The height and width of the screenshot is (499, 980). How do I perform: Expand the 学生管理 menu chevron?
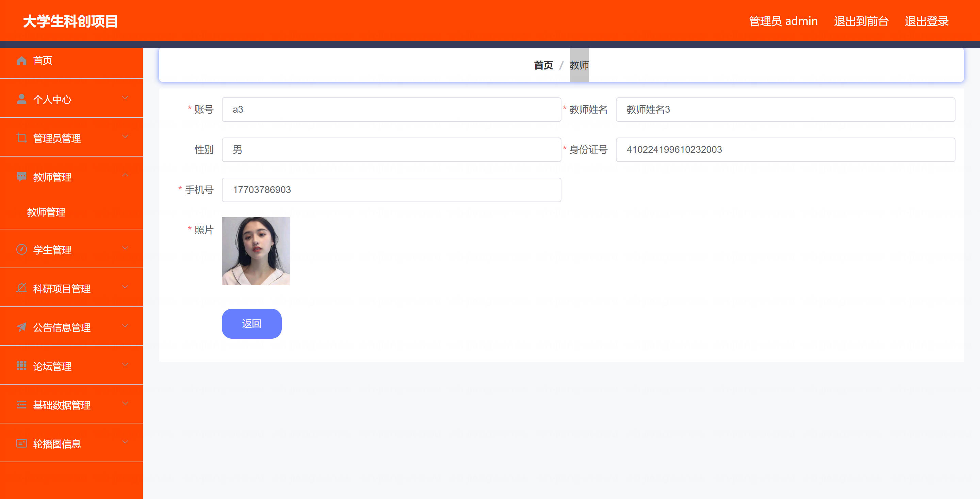pos(125,248)
